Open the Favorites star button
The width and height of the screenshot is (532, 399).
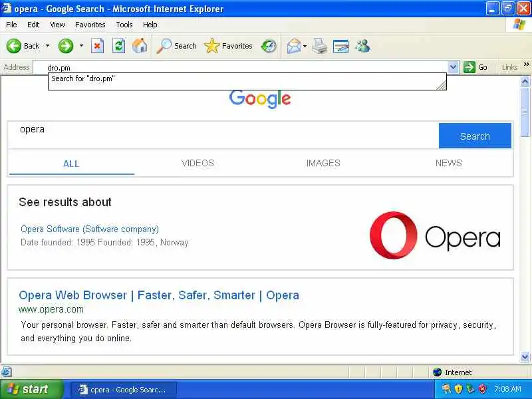pyautogui.click(x=228, y=46)
